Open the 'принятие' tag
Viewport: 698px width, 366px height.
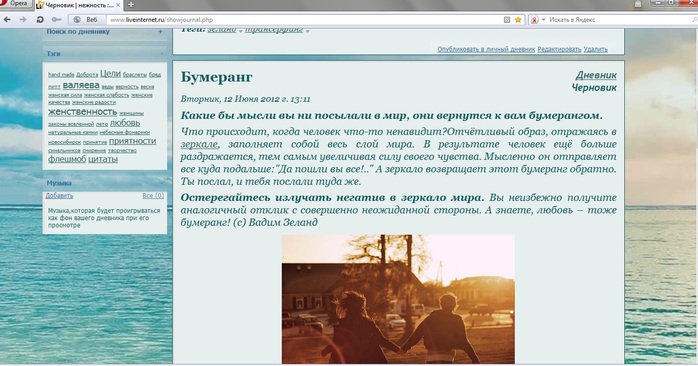95,142
